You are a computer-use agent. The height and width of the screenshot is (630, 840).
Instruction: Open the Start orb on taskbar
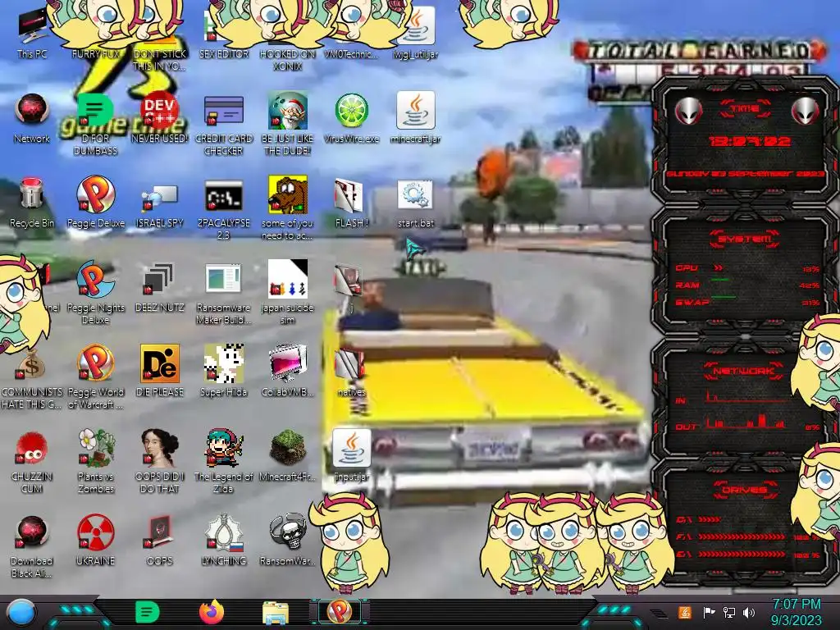coord(21,612)
